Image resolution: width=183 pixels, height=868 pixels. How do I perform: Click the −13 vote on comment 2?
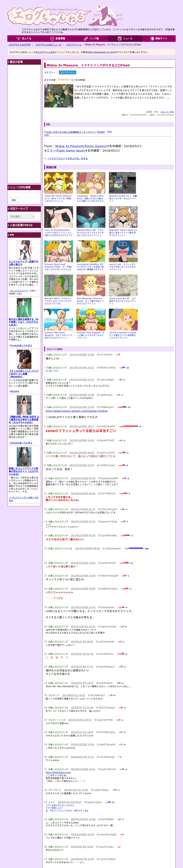127,368
